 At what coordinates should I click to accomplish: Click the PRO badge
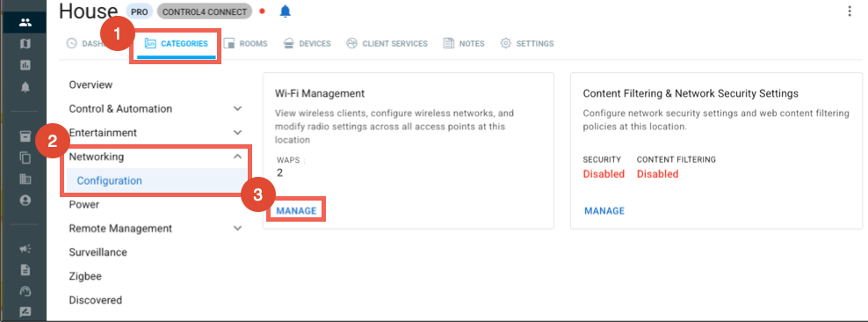(139, 11)
